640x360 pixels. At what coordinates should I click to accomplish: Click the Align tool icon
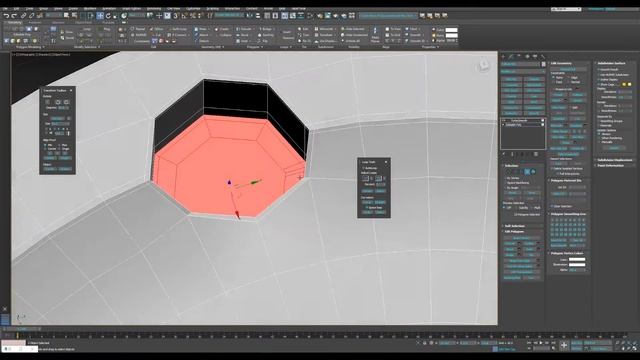pyautogui.click(x=258, y=16)
